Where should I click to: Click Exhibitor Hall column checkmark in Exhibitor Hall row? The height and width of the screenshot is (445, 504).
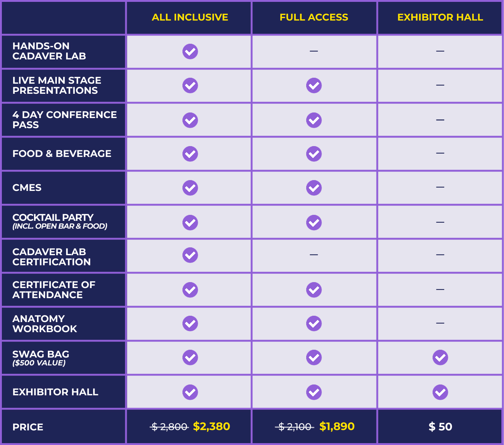440,392
